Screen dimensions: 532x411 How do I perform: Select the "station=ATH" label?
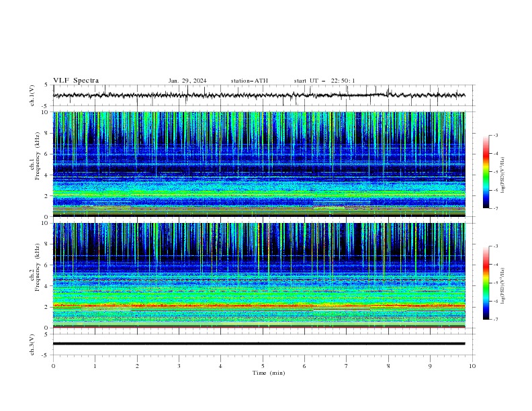(x=249, y=81)
